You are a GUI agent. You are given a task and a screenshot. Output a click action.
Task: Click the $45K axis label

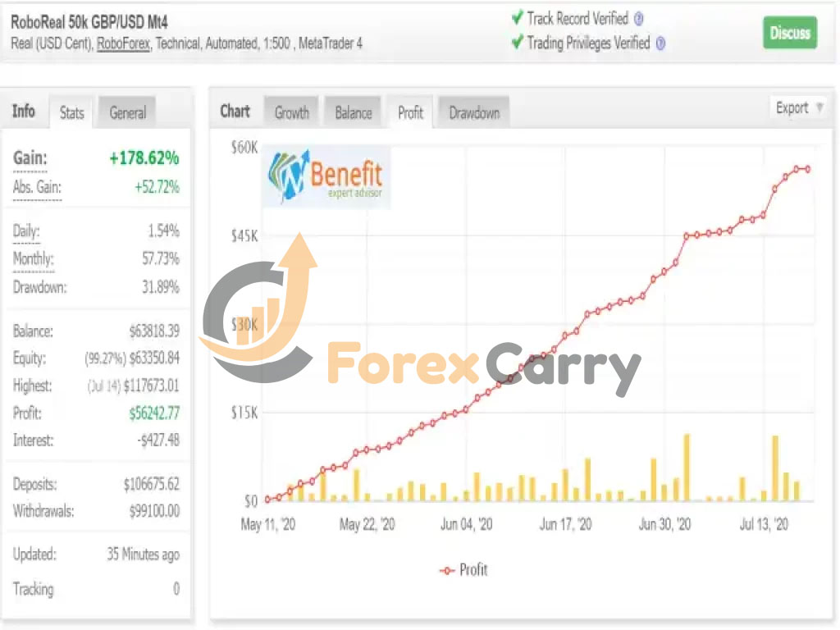[x=244, y=235]
